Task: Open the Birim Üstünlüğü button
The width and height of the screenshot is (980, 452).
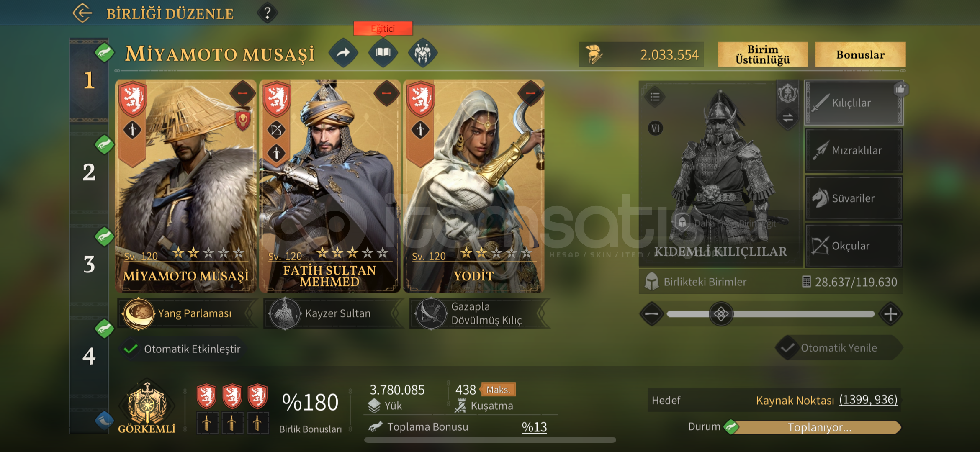Action: [x=763, y=54]
